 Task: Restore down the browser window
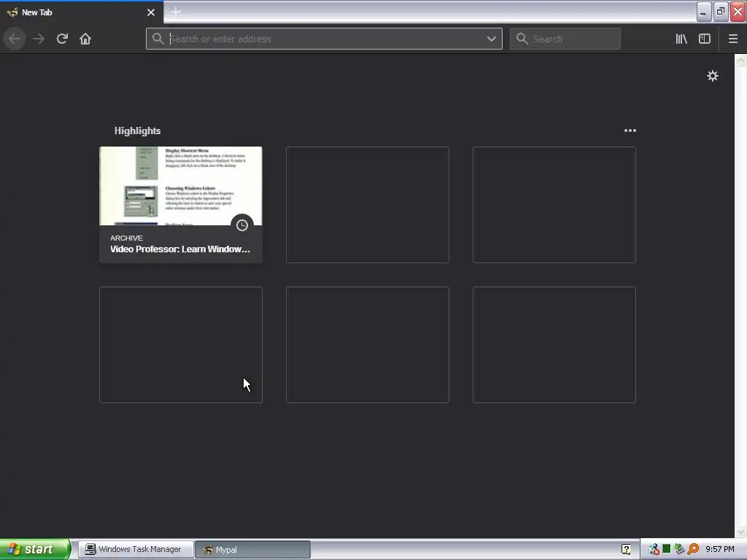click(721, 12)
